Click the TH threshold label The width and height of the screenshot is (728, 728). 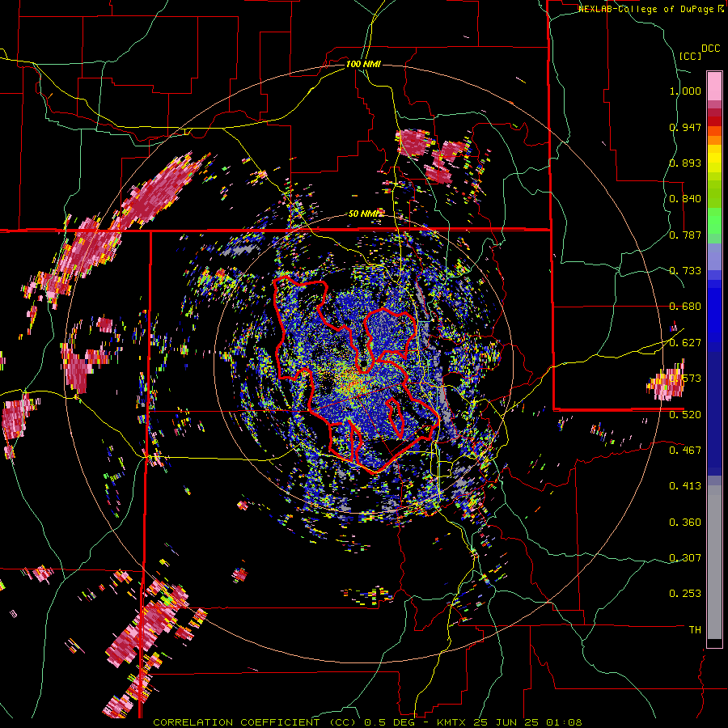tap(695, 630)
